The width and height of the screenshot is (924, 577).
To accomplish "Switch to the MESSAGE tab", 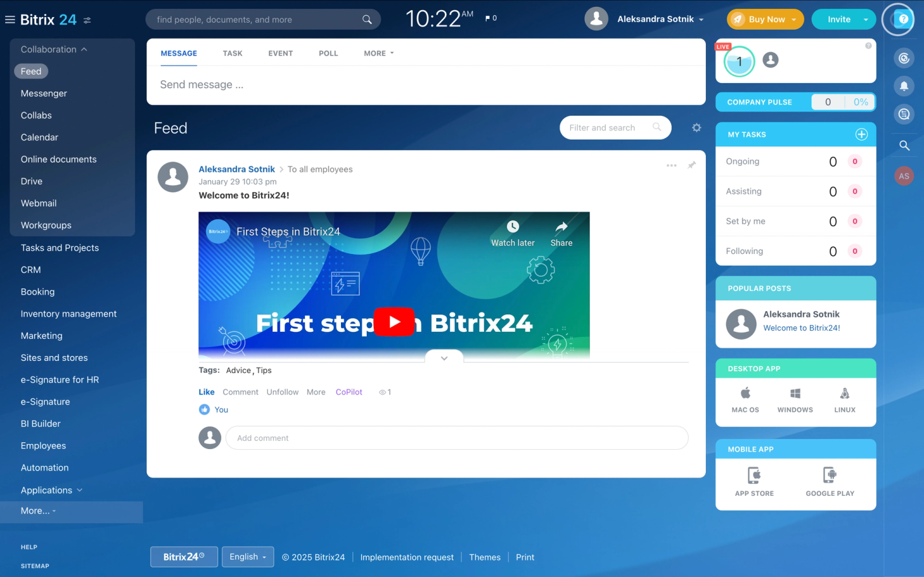I will 178,54.
